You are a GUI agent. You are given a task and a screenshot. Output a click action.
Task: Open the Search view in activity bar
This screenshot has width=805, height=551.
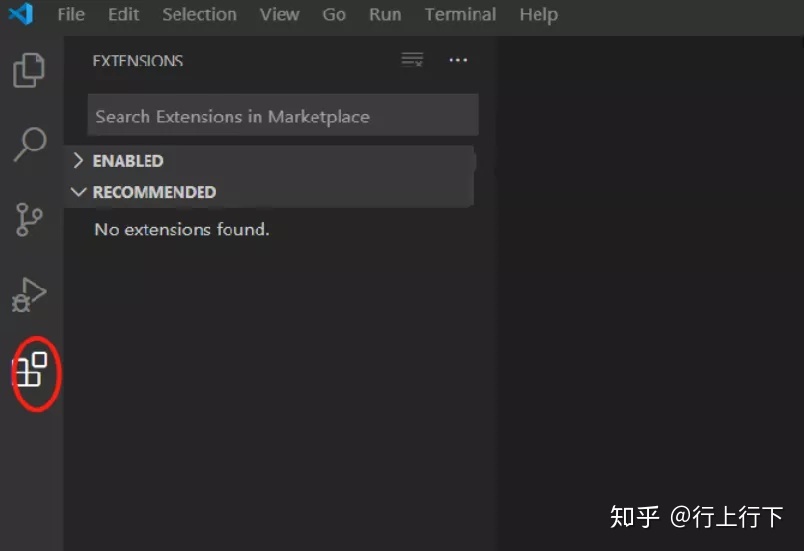coord(30,144)
